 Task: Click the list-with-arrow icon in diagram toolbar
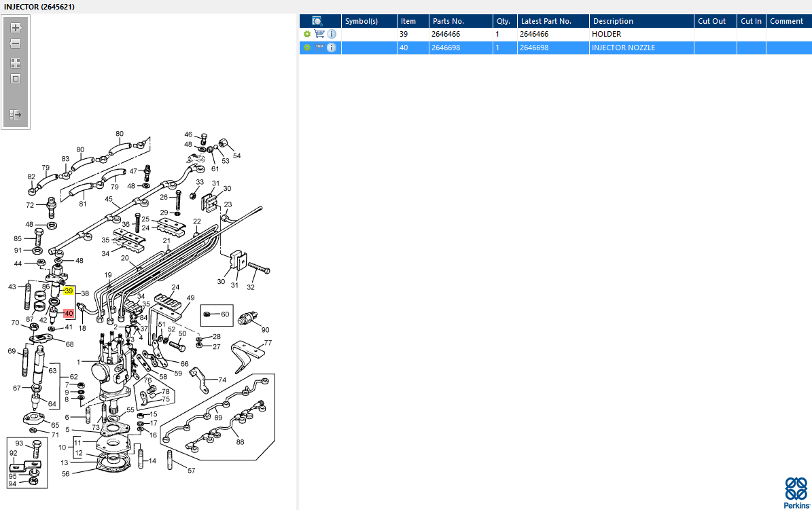[16, 114]
